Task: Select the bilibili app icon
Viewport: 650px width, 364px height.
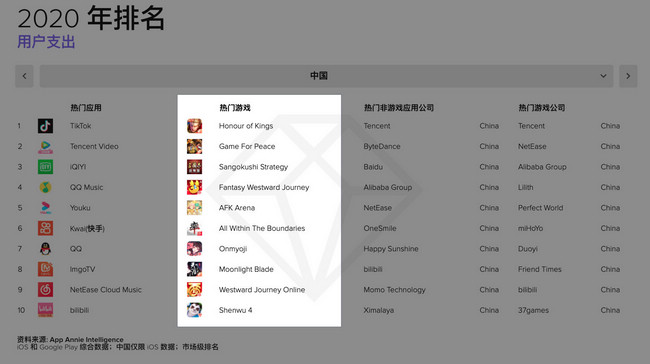Action: (x=45, y=310)
